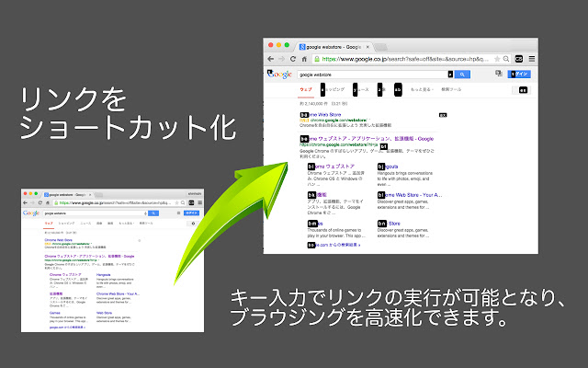The image size is (588, 368).
Task: Open the Google apps grid in the large window
Action: pos(499,74)
